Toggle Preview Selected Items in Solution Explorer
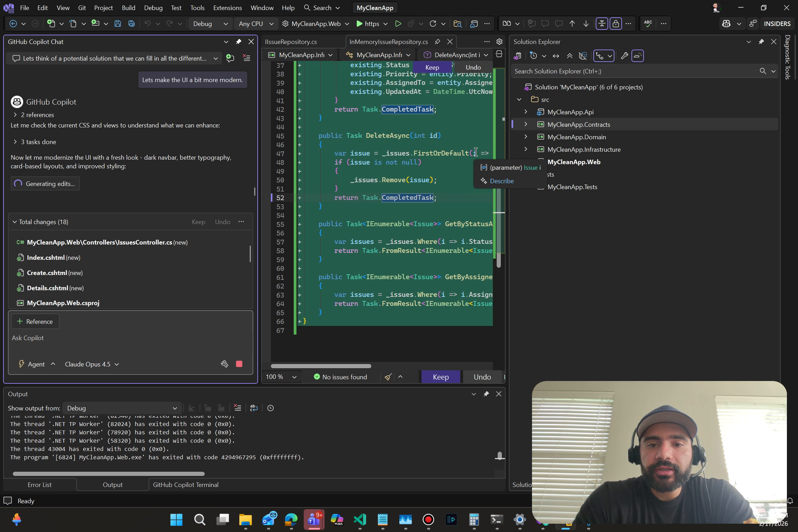This screenshot has height=532, width=798. [637, 56]
